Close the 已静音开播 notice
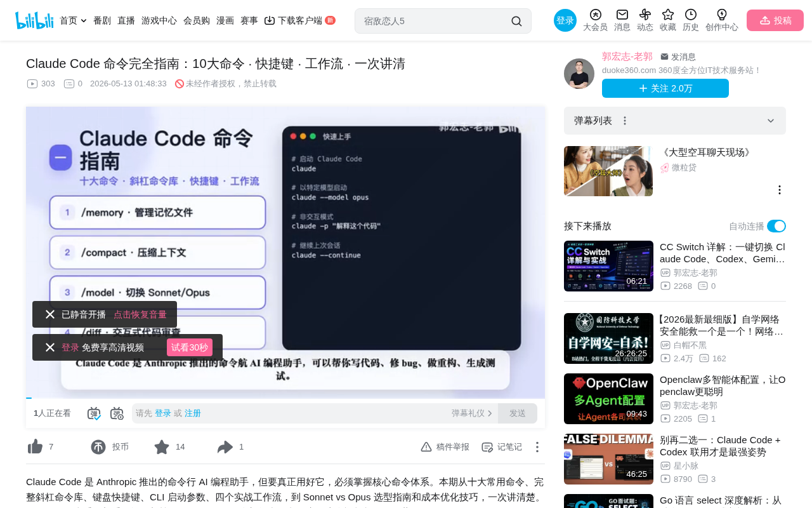Screen dimensions: 812x508 (50, 314)
